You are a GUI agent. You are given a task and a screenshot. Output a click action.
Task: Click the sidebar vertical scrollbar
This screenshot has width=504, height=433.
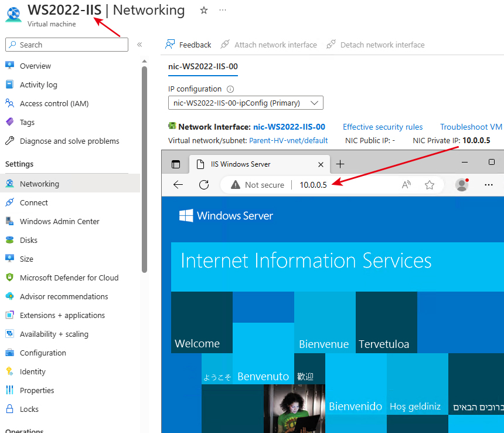pos(144,170)
